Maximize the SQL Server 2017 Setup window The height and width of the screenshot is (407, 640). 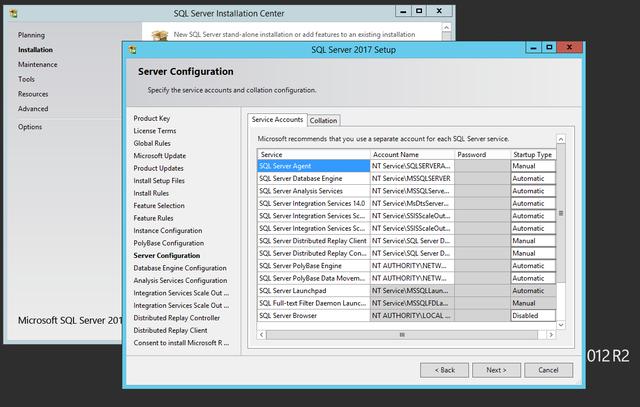click(x=549, y=48)
